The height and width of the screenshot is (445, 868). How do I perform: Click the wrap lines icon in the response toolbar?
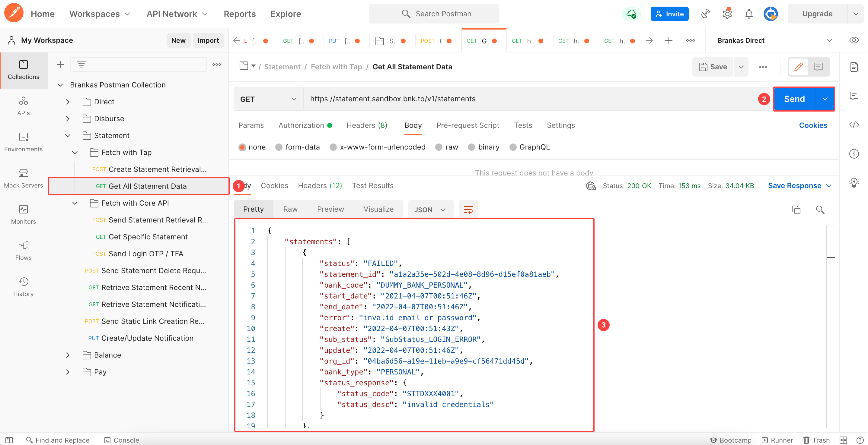tap(468, 210)
